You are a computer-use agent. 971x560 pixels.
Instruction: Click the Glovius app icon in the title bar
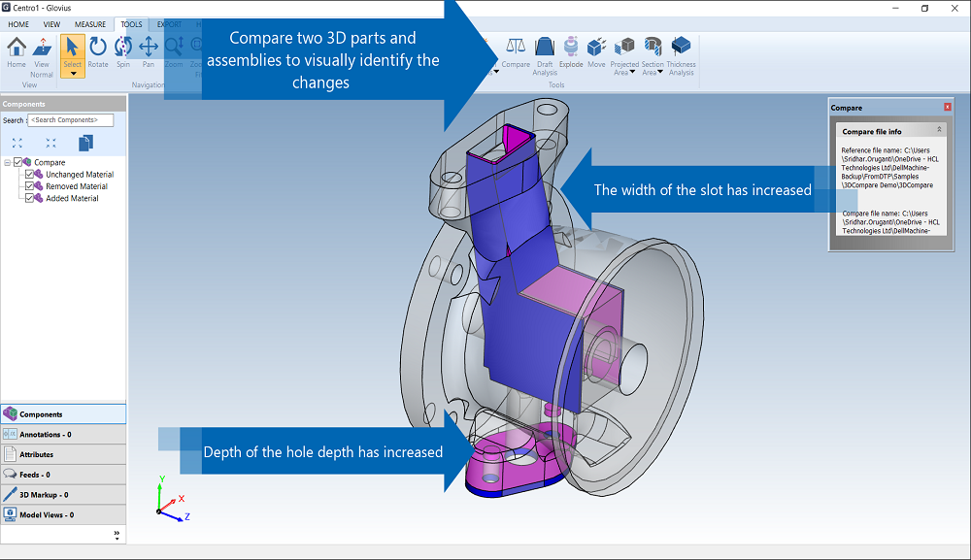6,8
